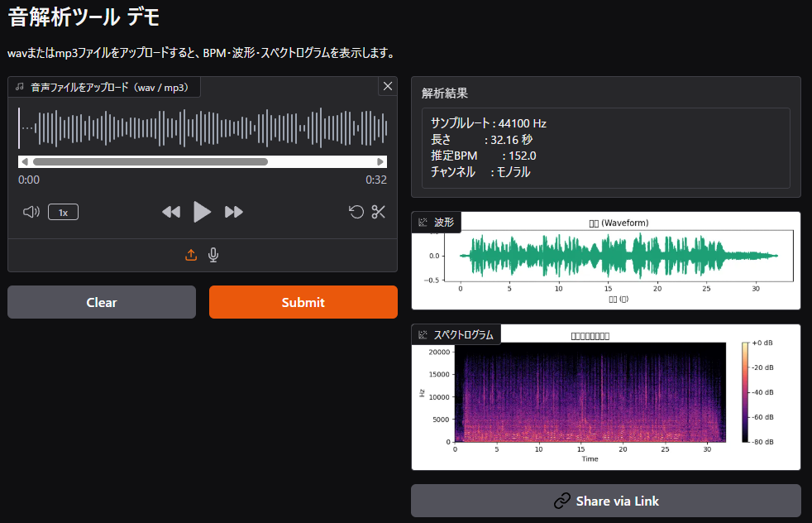
Task: Select the upload file source icon
Action: point(191,255)
